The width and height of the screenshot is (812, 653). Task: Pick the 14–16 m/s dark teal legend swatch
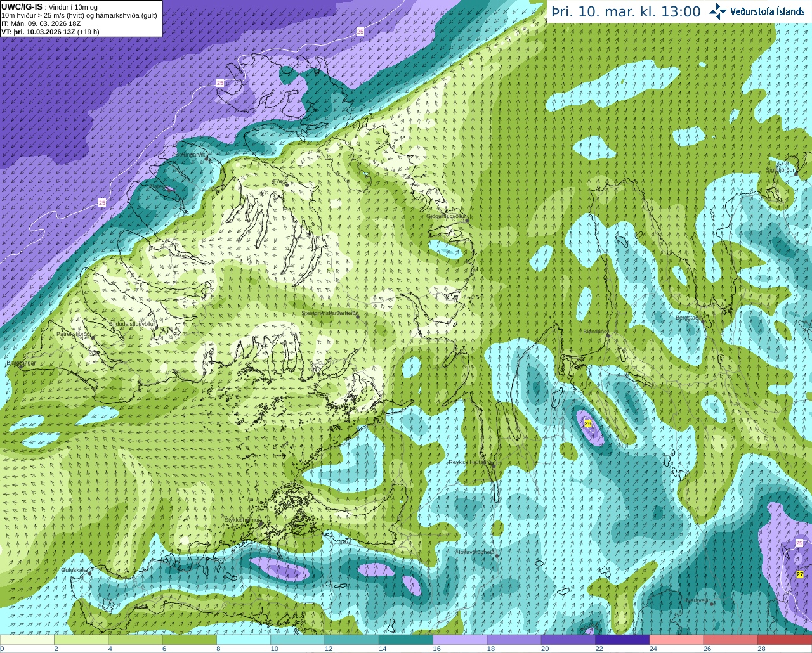click(406, 640)
